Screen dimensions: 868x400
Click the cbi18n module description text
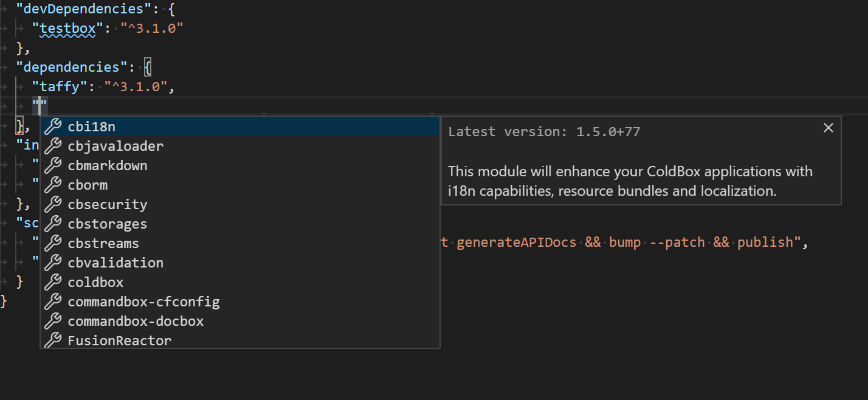click(630, 181)
